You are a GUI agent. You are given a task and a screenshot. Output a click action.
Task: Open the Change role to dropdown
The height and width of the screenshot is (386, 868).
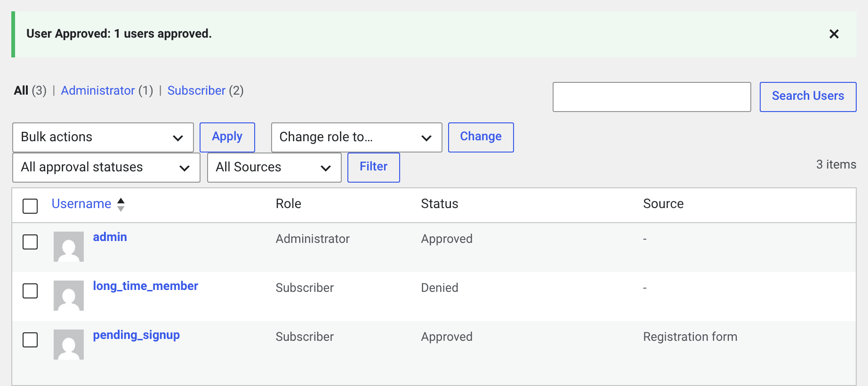tap(357, 137)
